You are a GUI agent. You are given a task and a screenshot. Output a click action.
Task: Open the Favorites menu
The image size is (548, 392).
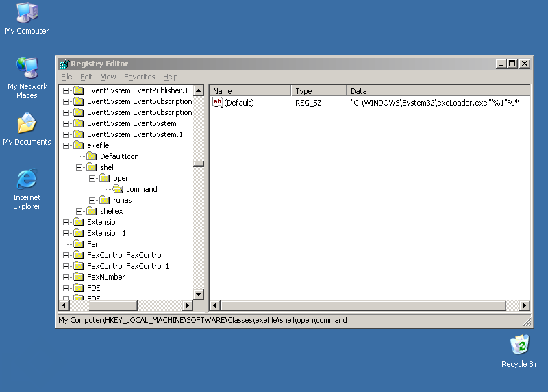[140, 77]
